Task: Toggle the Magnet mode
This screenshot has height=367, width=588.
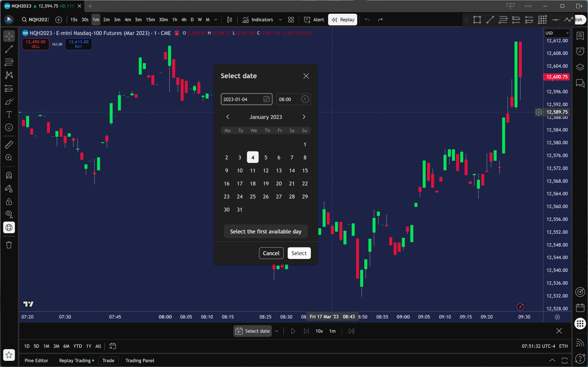Action: (9, 175)
